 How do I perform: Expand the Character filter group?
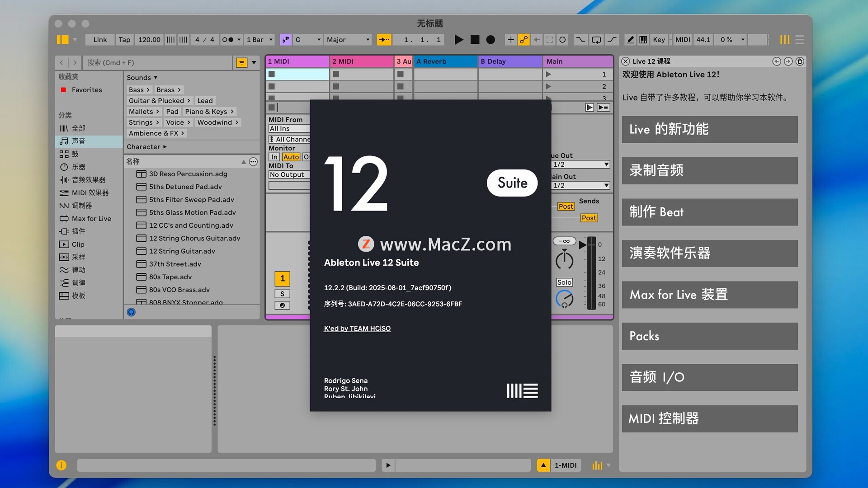click(x=146, y=147)
